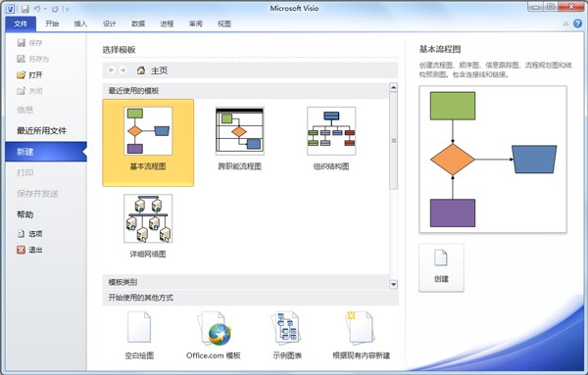Viewport: 588px width, 375px height.
Task: Click the 选择模板 heading
Action: [x=119, y=50]
